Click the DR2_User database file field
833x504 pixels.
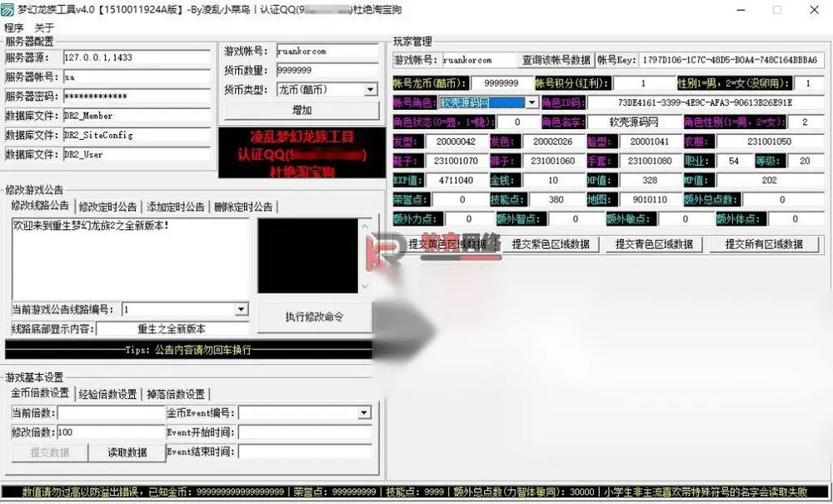point(137,155)
